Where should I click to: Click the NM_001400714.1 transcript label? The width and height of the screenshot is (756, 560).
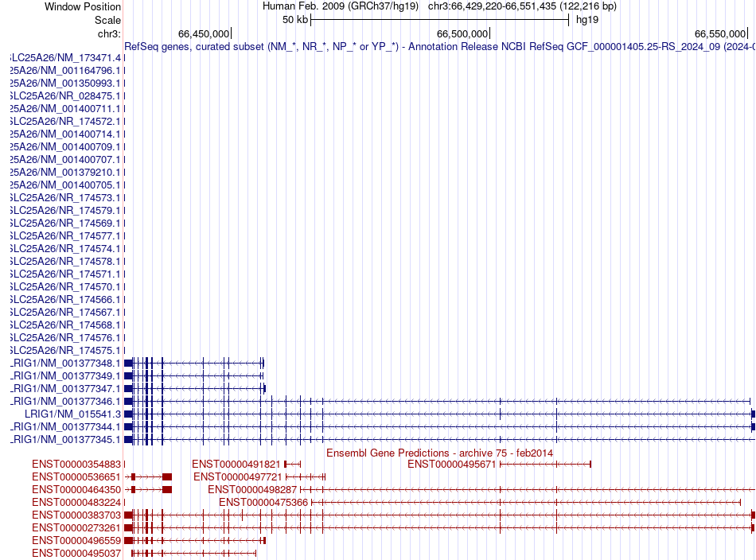click(65, 134)
